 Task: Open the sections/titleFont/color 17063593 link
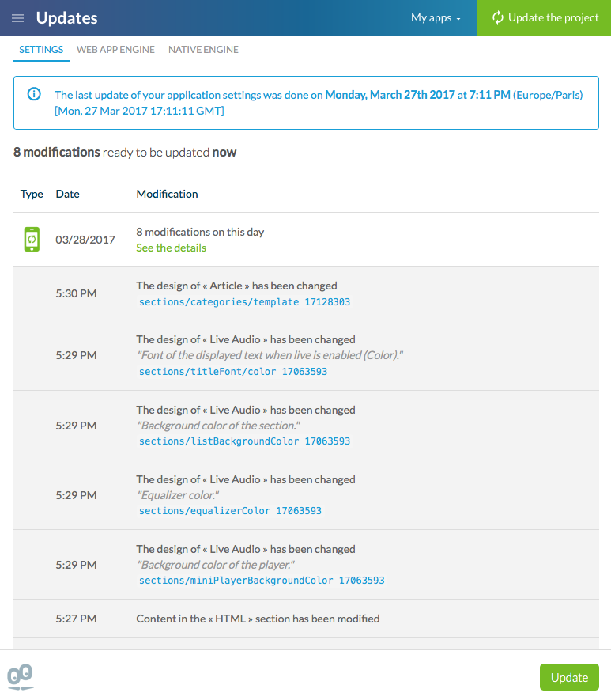(x=233, y=372)
